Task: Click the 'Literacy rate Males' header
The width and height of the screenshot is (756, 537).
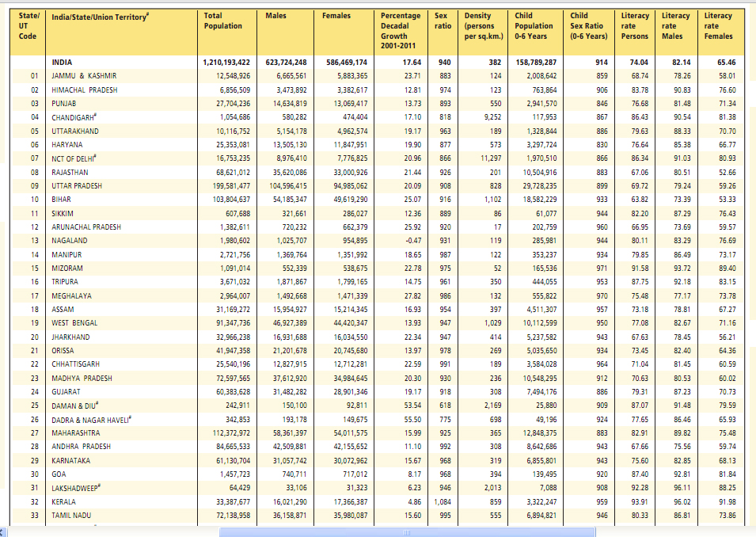Action: point(675,25)
